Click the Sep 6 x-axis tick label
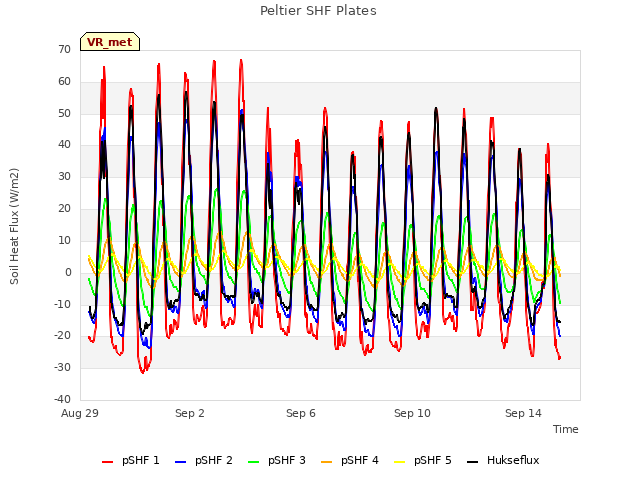Screen dimensions: 640x480 [x=301, y=413]
